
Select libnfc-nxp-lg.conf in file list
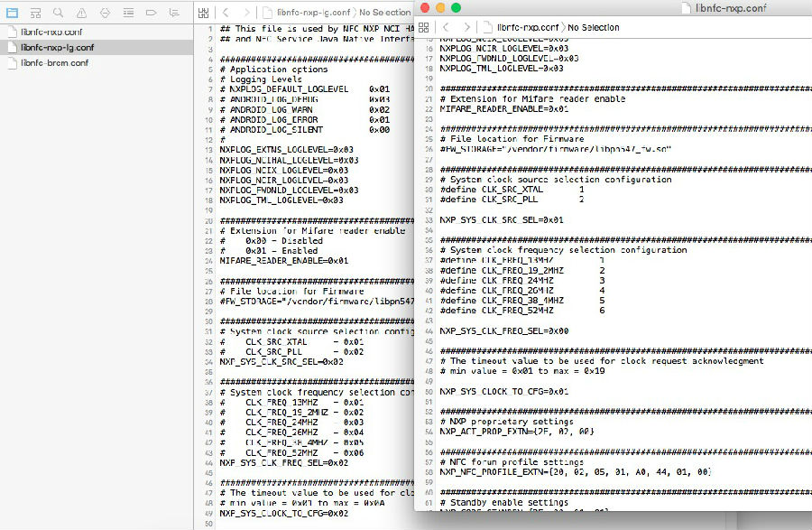click(x=57, y=47)
